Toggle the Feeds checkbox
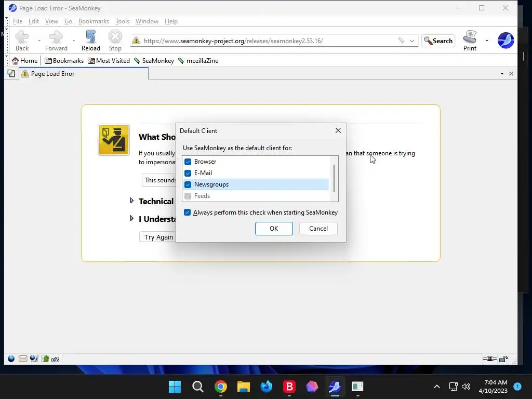This screenshot has height=399, width=532. 188,196
